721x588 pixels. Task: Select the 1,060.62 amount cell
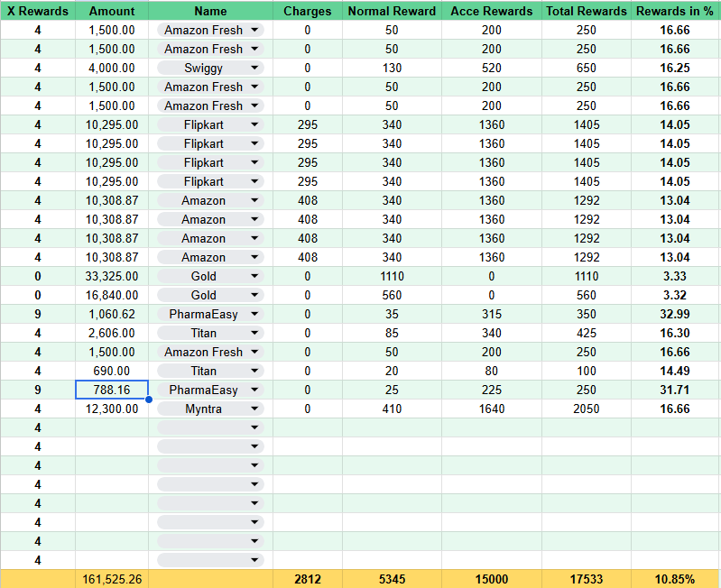coord(112,314)
